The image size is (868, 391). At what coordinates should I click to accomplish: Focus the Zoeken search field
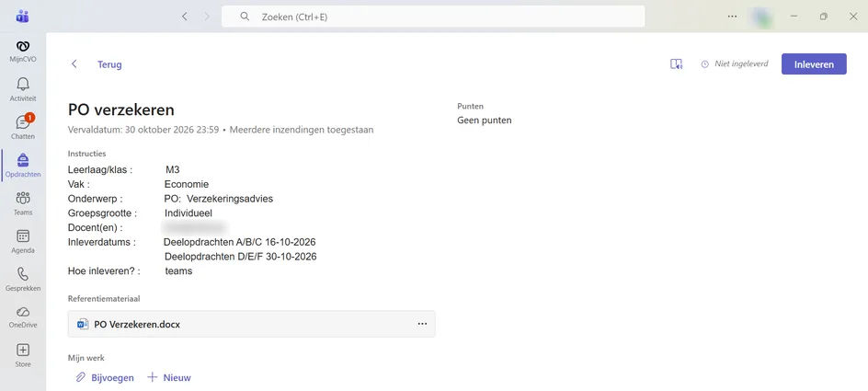click(433, 17)
